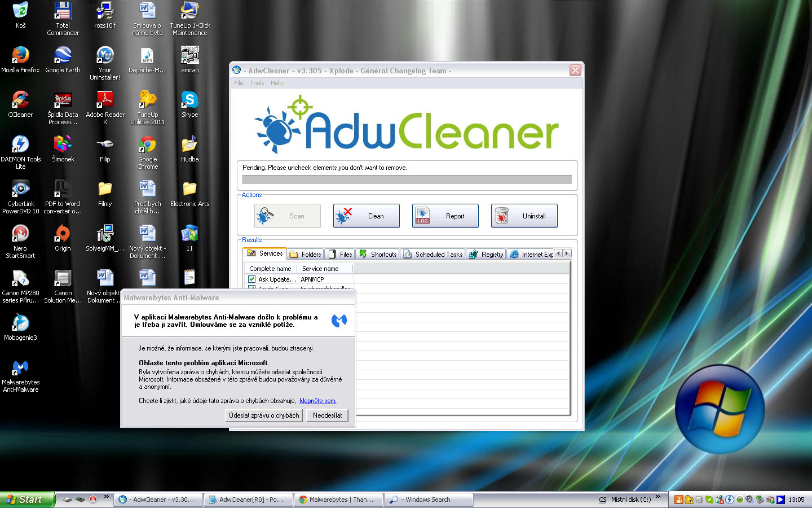
Task: Open PDF to Word converter shortcut
Action: coord(63,197)
